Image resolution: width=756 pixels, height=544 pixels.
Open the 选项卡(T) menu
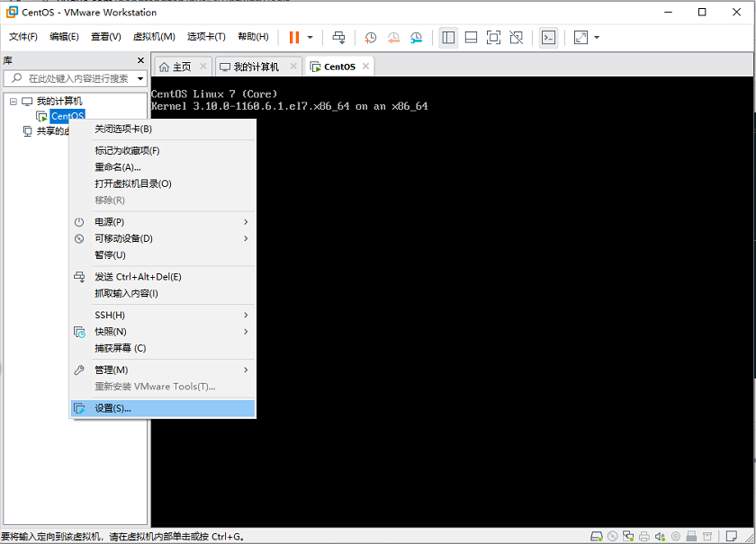[x=206, y=37]
